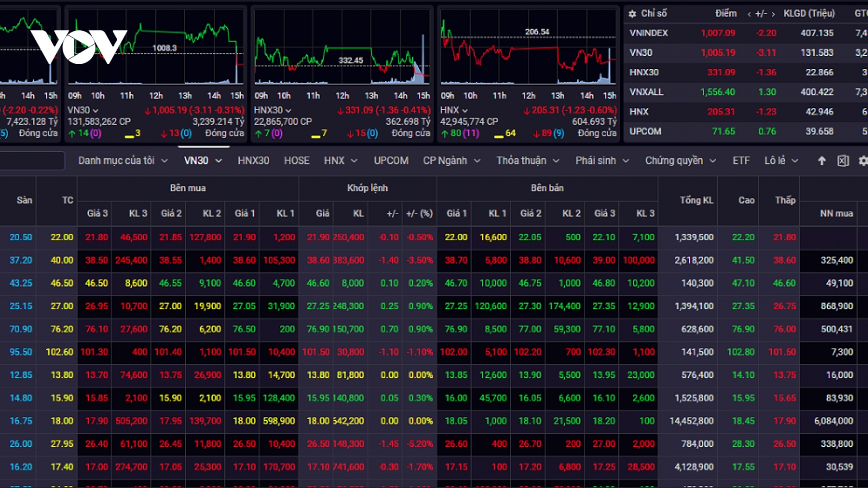Click the KLGD (Triệu) header in index panel
The height and width of the screenshot is (488, 868).
pyautogui.click(x=809, y=14)
